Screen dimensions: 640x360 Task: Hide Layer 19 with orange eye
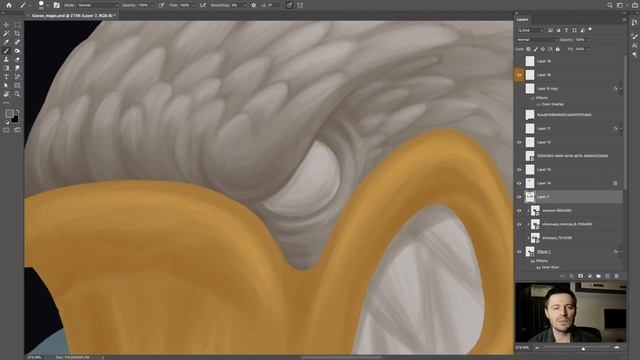pyautogui.click(x=519, y=75)
